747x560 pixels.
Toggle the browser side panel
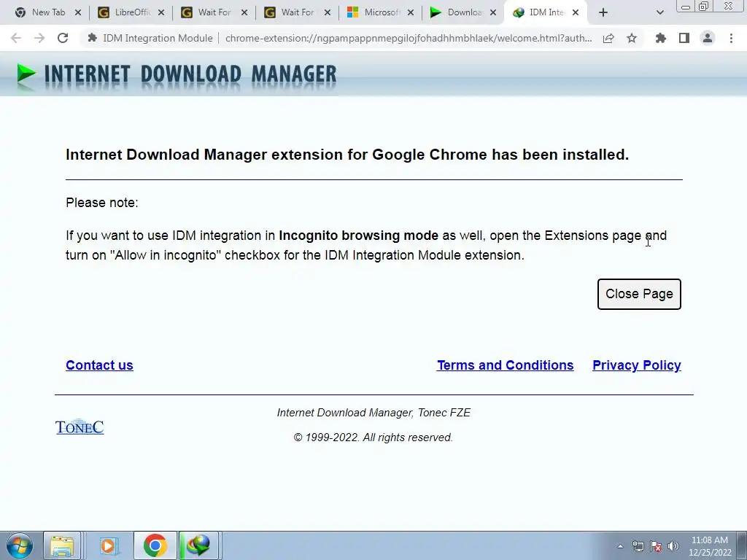(684, 38)
